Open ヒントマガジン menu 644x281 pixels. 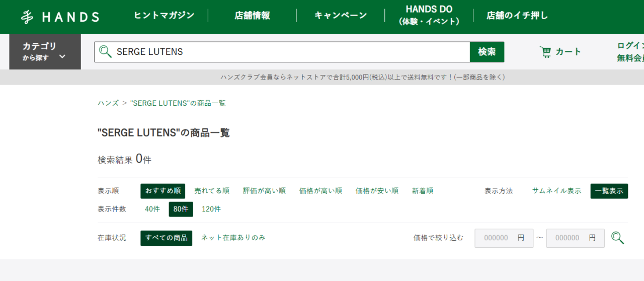coord(164,15)
